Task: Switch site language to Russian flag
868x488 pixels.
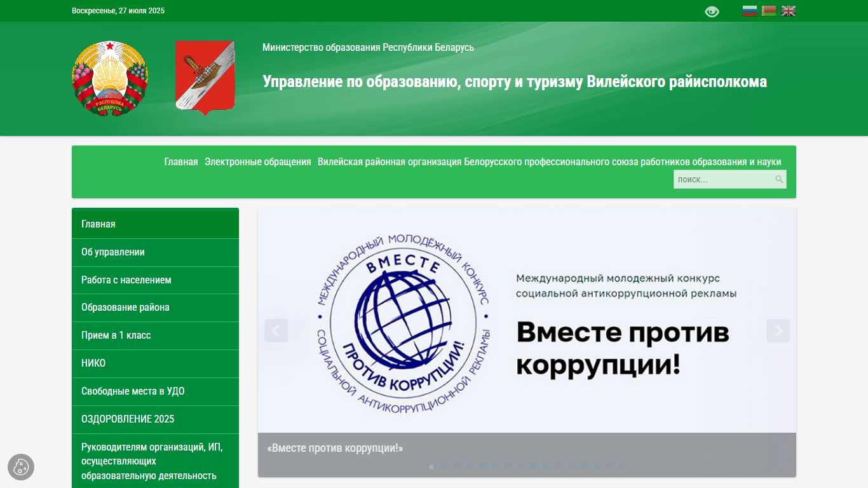Action: click(750, 11)
